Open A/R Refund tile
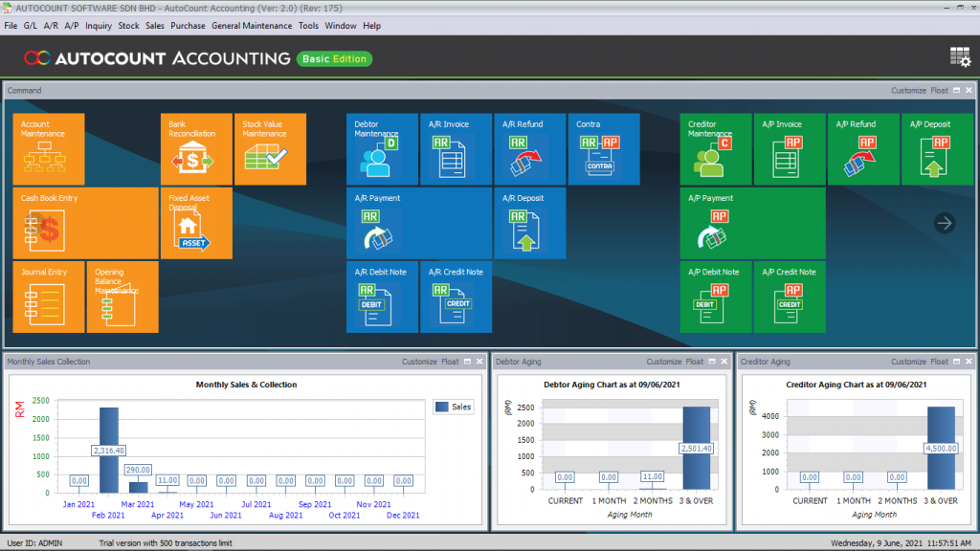The height and width of the screenshot is (551, 980). [x=530, y=148]
